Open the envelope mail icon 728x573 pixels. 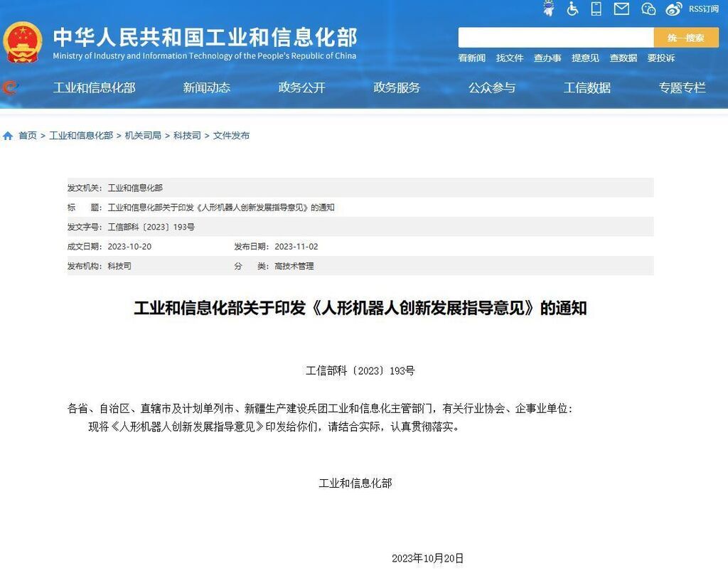click(621, 9)
